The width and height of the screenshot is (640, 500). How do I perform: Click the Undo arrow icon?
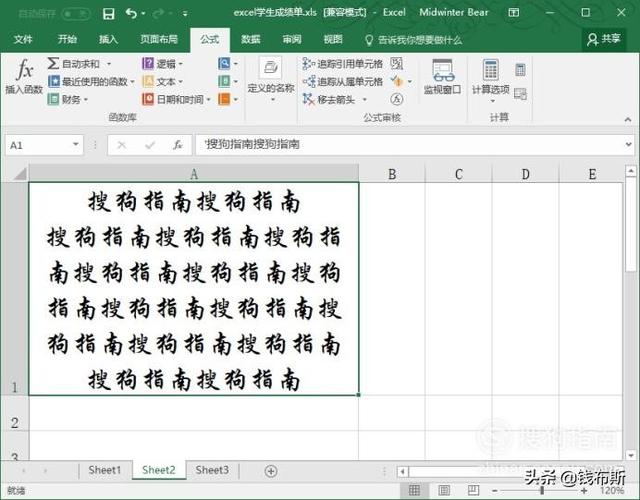coord(131,14)
